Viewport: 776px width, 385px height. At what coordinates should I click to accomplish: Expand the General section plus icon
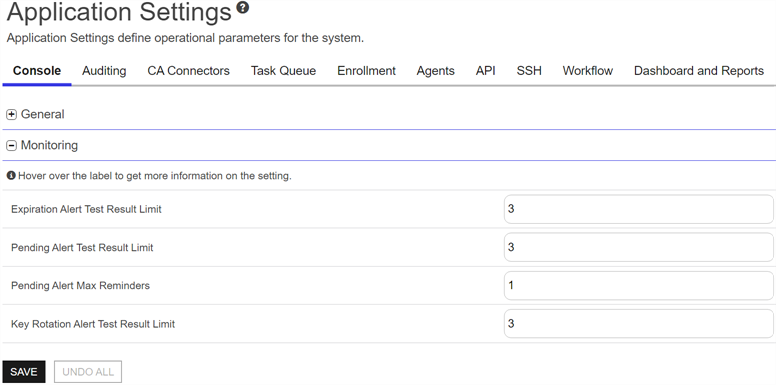(11, 115)
